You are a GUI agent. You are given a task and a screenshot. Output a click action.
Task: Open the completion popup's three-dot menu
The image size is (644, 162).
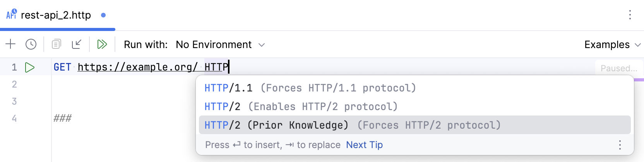[x=620, y=145]
